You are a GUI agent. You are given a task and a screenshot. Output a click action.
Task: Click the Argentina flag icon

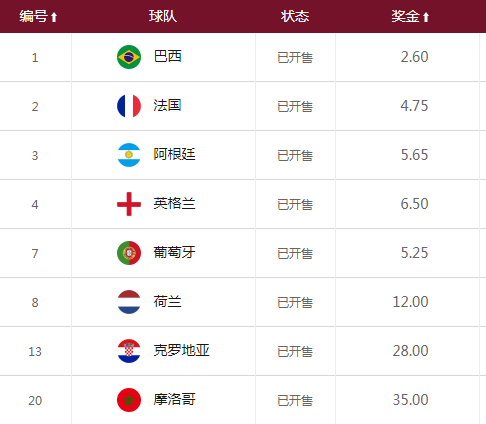pyautogui.click(x=129, y=155)
